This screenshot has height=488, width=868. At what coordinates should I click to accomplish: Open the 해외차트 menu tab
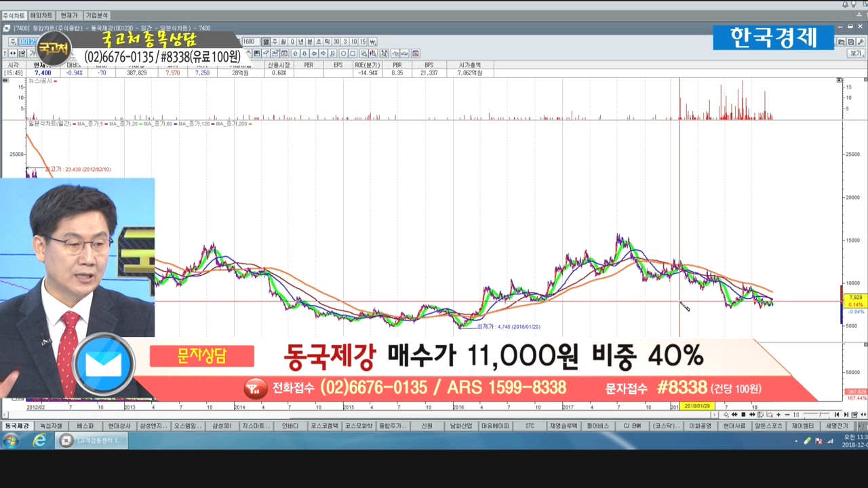coord(41,15)
